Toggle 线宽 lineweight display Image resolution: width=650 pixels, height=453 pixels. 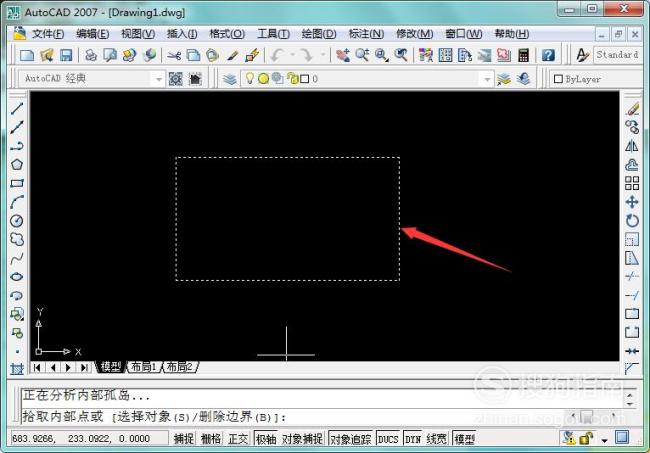coord(437,438)
